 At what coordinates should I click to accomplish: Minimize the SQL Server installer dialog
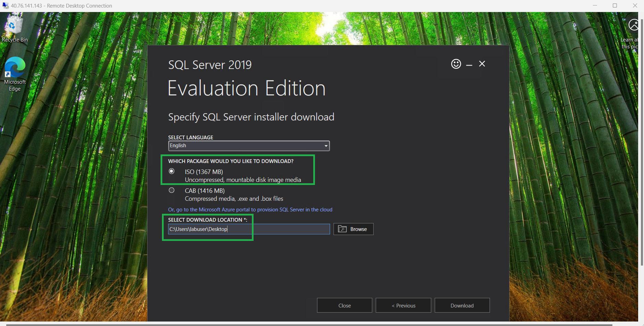point(469,64)
